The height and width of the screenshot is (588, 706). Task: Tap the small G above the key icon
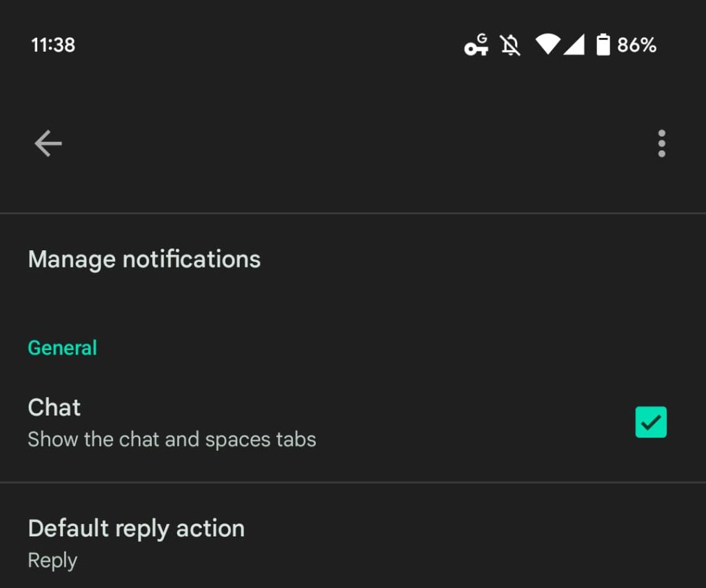(x=482, y=37)
